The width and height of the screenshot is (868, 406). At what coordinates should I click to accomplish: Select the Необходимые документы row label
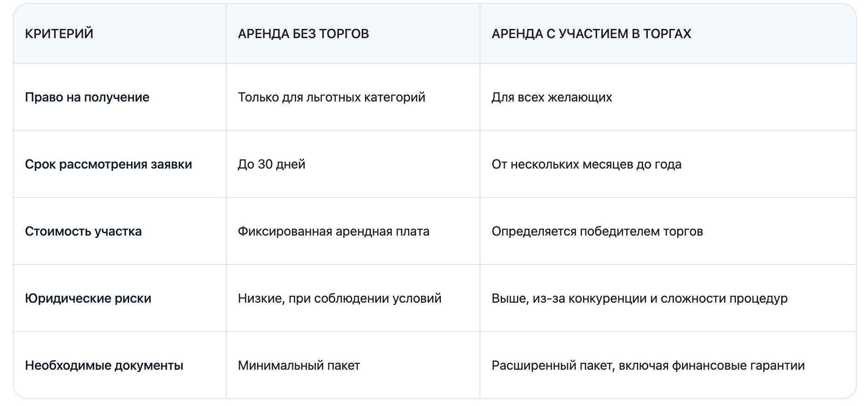coord(104,366)
